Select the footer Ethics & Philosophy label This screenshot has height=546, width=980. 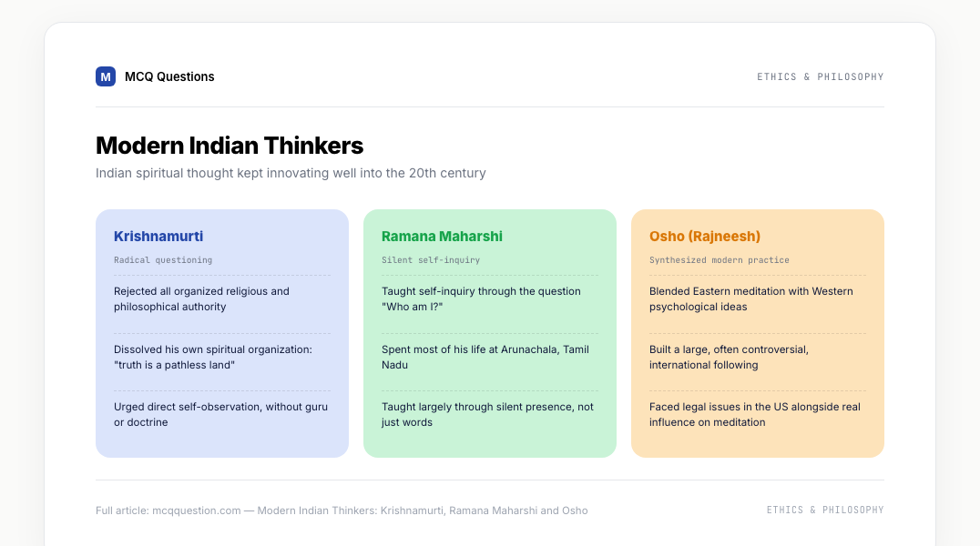(x=825, y=510)
